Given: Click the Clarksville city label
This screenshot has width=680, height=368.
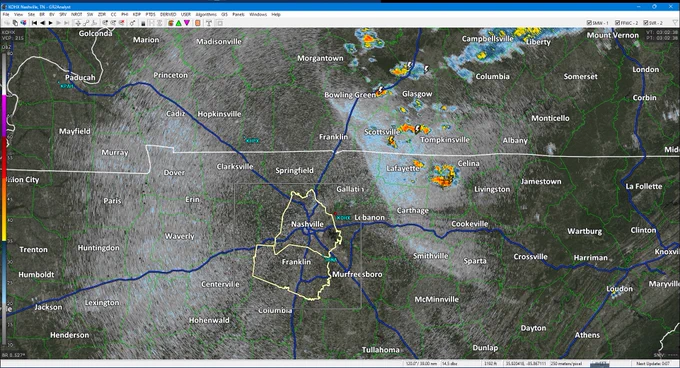Looking at the screenshot, I should click(235, 166).
